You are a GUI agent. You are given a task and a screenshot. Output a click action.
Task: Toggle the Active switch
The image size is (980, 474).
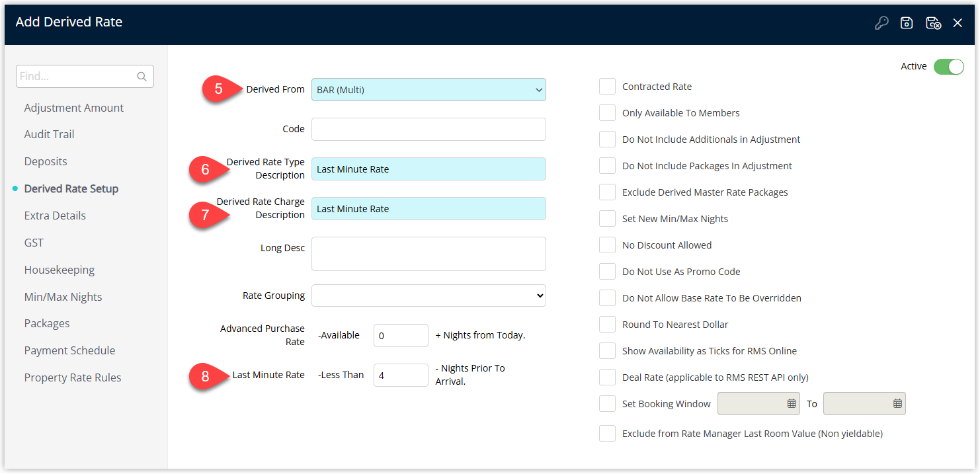949,67
